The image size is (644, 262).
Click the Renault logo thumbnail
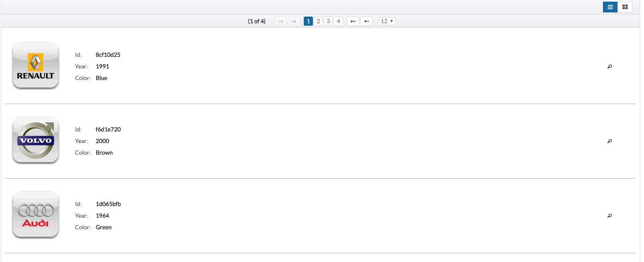pos(36,65)
